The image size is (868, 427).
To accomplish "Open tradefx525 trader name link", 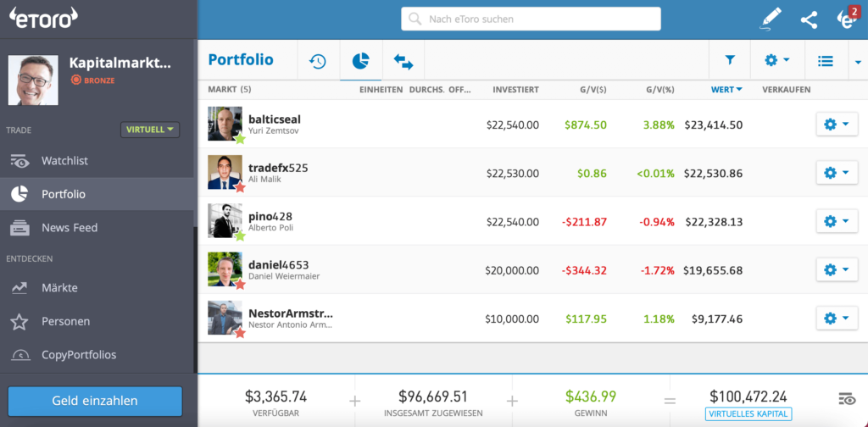I will [278, 168].
